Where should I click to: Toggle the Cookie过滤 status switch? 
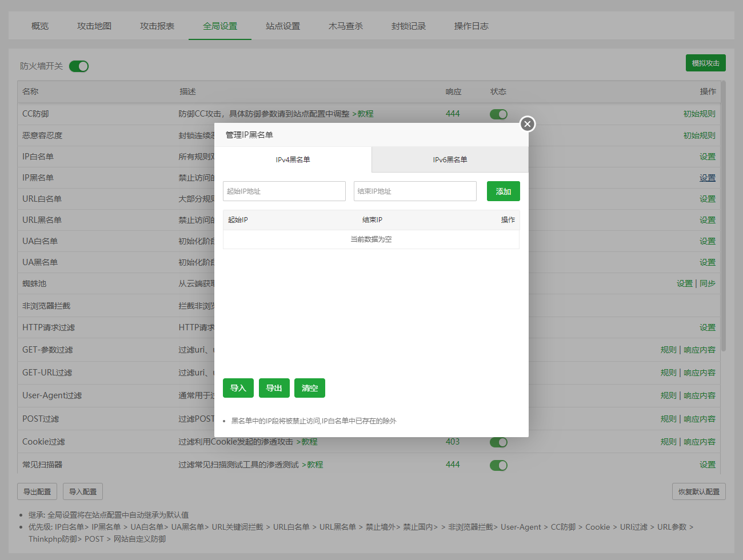(498, 442)
